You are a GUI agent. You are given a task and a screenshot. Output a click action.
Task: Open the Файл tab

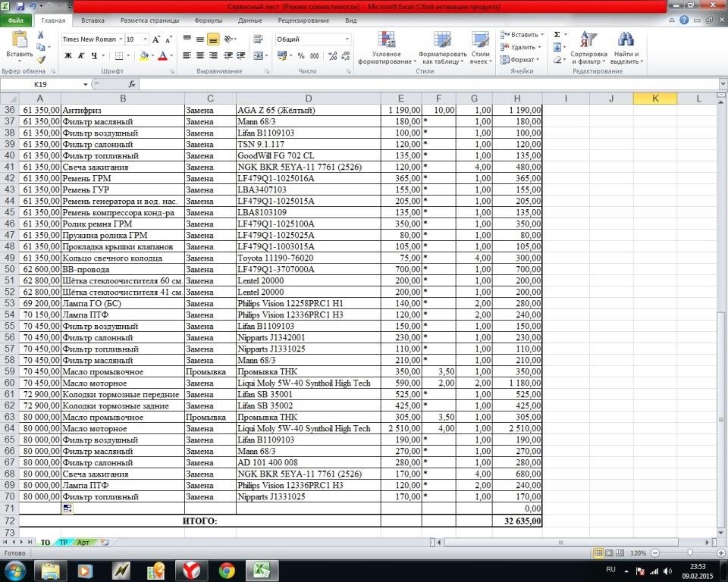pyautogui.click(x=16, y=20)
